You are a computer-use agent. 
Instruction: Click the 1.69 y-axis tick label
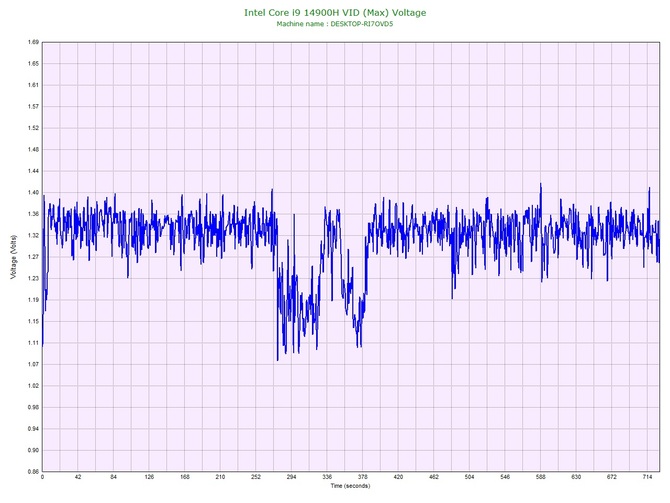point(33,42)
